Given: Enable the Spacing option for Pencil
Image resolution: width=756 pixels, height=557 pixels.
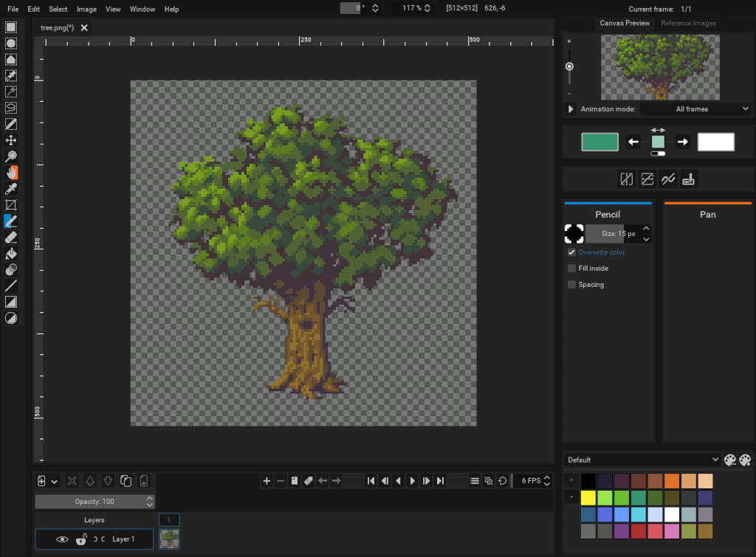Looking at the screenshot, I should pyautogui.click(x=571, y=284).
